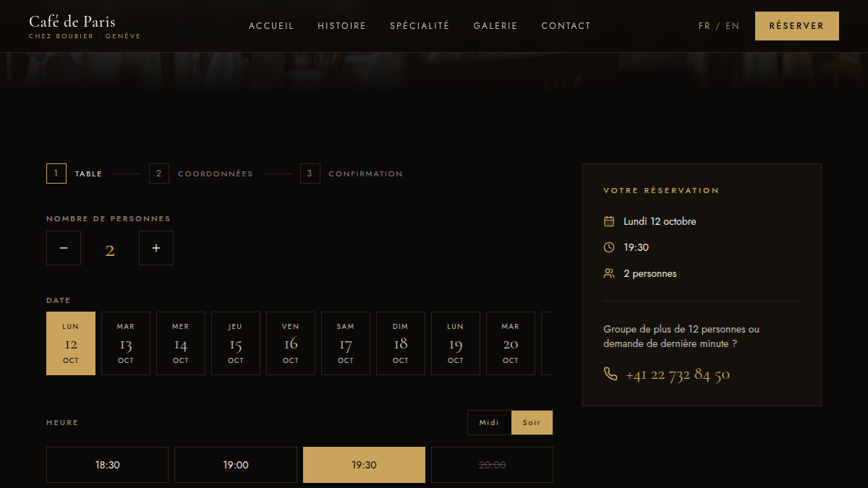868x488 pixels.
Task: Go to the Accueil page
Action: pyautogui.click(x=271, y=26)
